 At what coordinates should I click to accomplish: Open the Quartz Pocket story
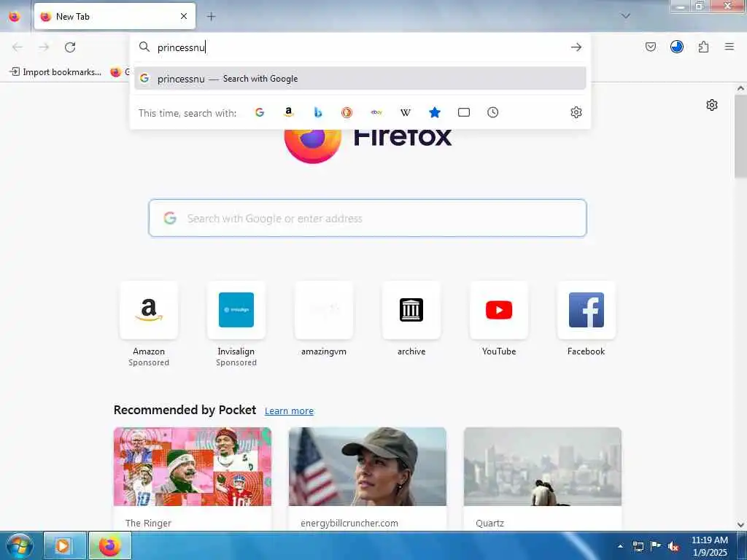(543, 478)
